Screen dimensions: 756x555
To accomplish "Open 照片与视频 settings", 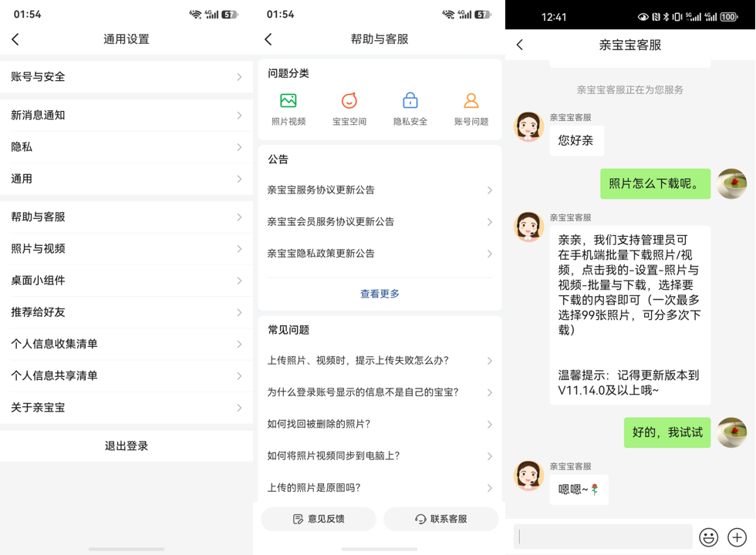I will click(x=127, y=248).
